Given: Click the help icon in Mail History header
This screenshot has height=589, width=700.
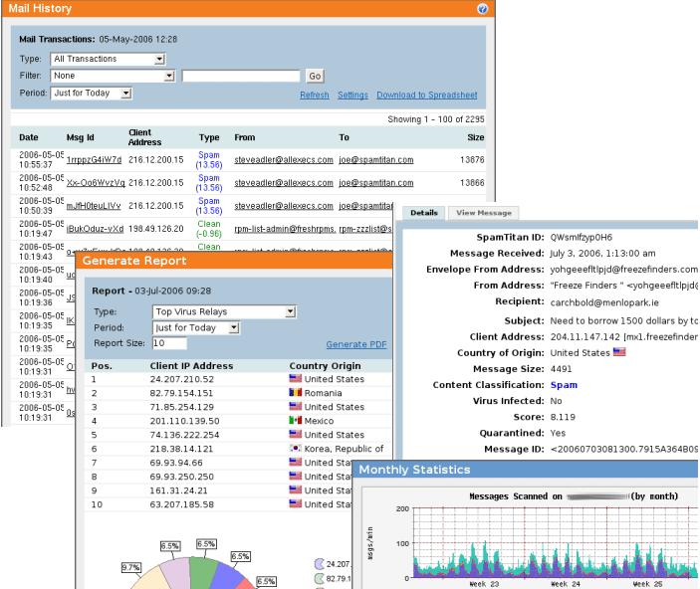Looking at the screenshot, I should coord(482,9).
